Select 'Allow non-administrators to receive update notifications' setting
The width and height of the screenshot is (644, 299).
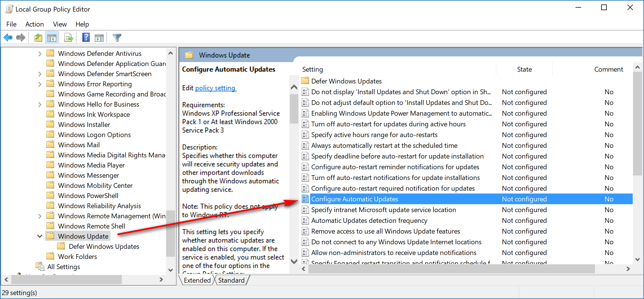394,252
